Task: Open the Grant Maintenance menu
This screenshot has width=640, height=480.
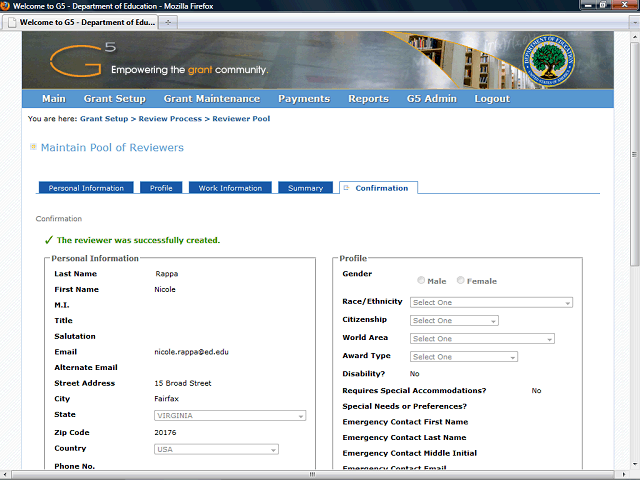Action: coord(211,99)
